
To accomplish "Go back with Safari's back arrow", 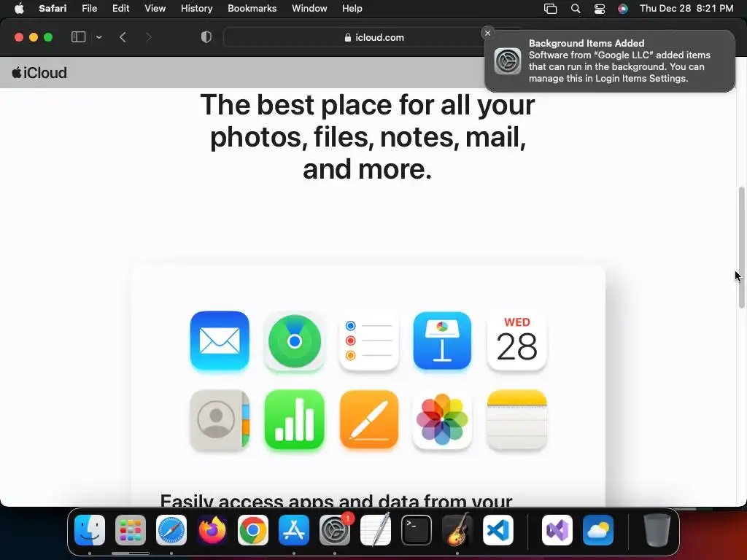I will 123,37.
